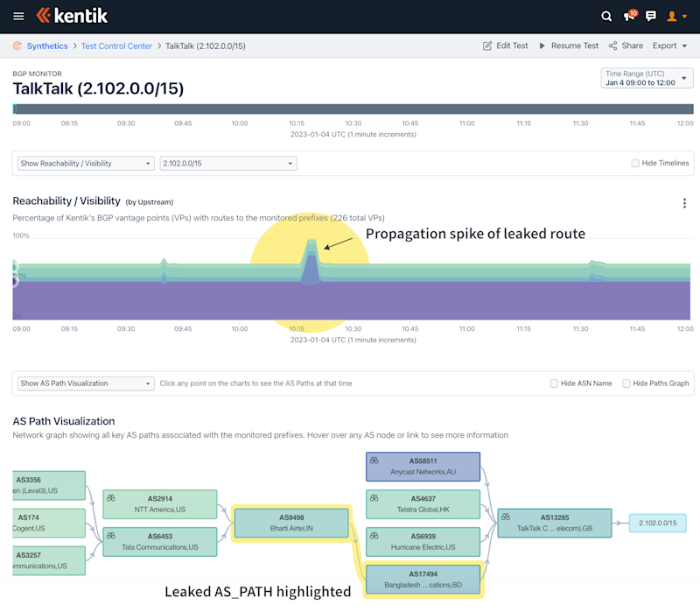Click the Resume Test play icon
700x612 pixels.
coord(542,46)
